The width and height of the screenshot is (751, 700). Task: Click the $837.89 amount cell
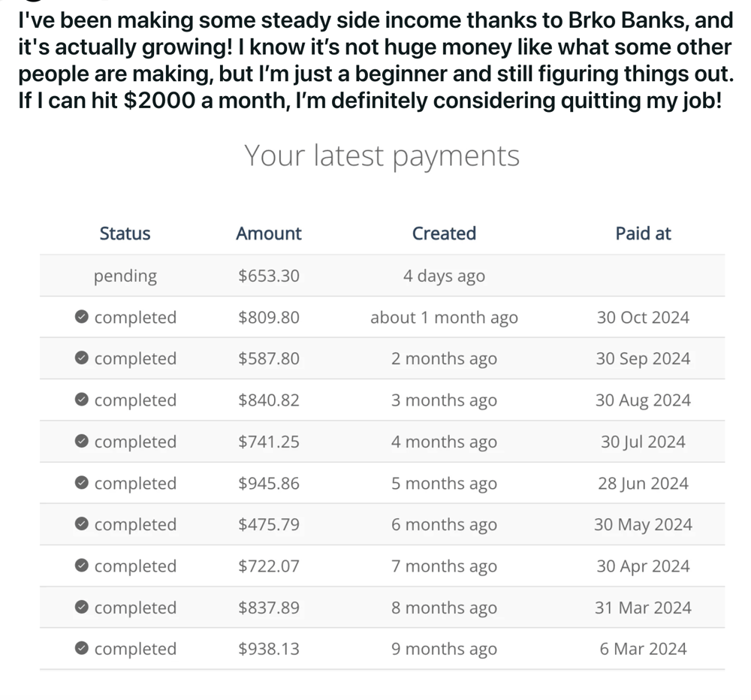click(269, 607)
